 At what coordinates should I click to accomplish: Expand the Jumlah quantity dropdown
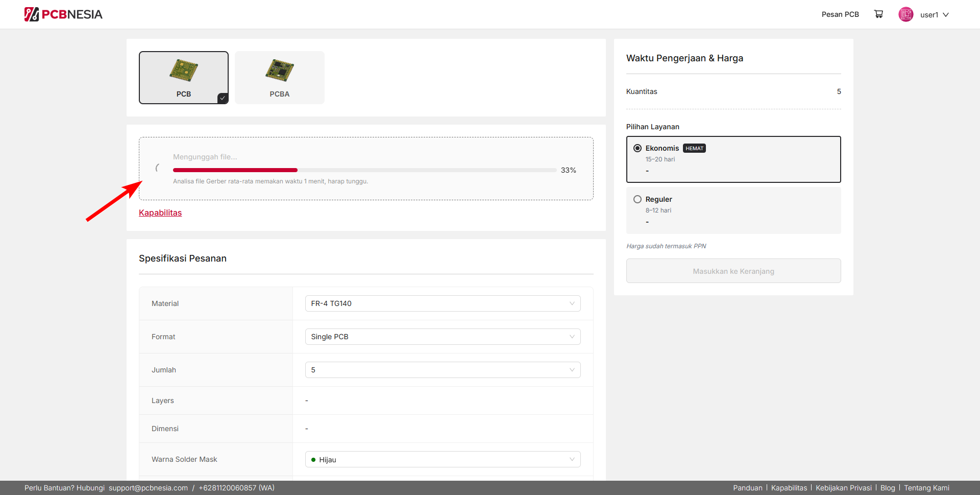tap(443, 370)
